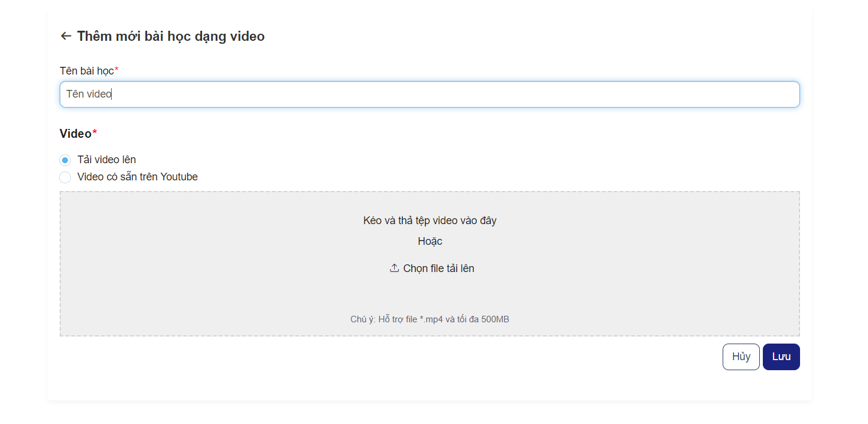Viewport: 868px width, 424px height.
Task: Choose the 'Video có sẵn trên Youtube' radio button
Action: click(x=65, y=177)
